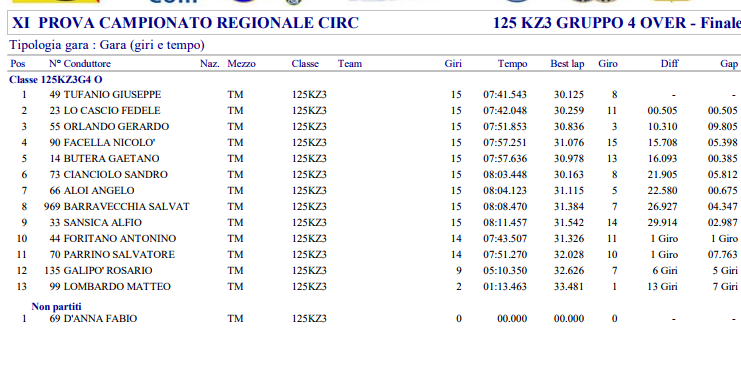Select driver 135 GALIPO' ROSARIO
Screen dimensions: 741x370
pos(98,271)
